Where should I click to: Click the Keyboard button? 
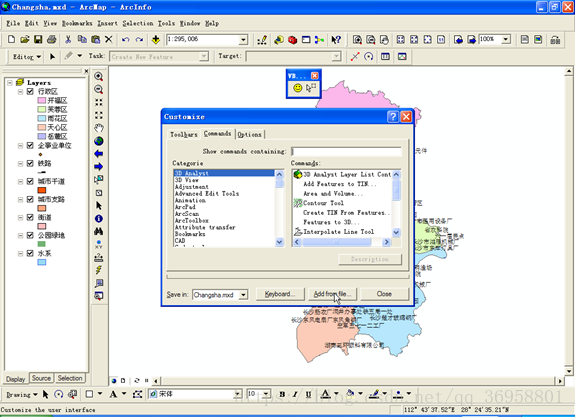[x=280, y=294]
